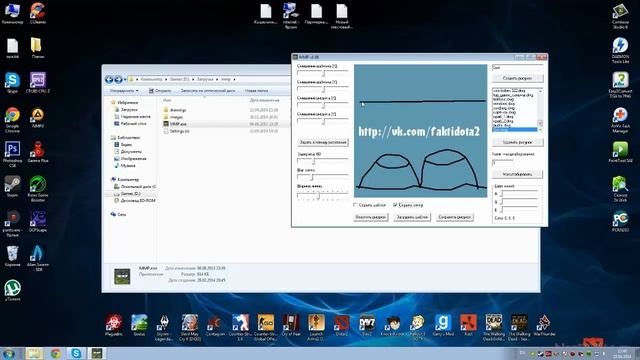640x360 pixels.
Task: Select the AnVir Task Manager desktop icon
Action: point(620,120)
